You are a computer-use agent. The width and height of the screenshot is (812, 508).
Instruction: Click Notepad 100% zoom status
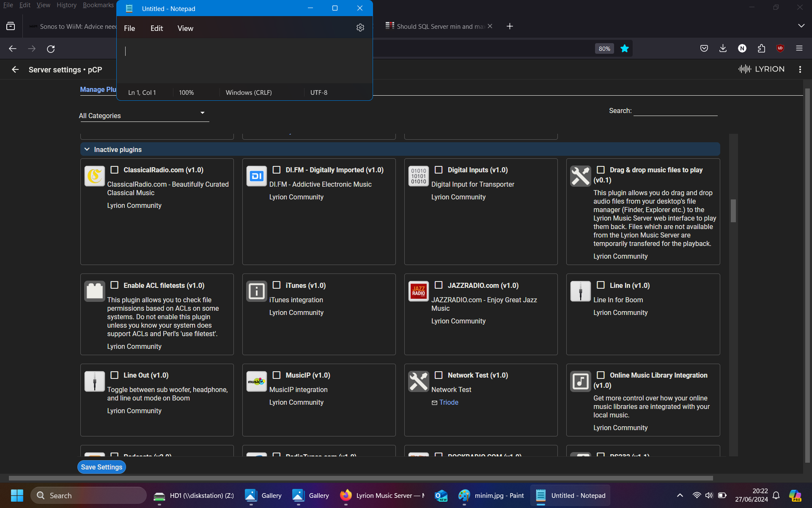(187, 92)
